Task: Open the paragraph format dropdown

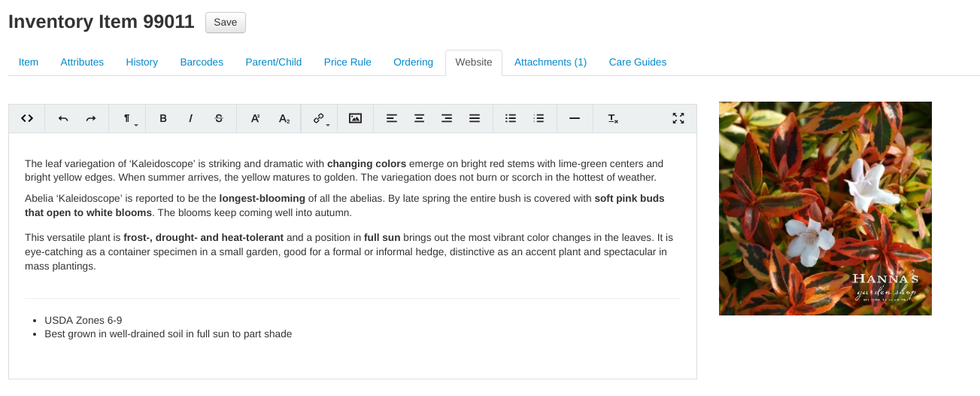Action: click(x=128, y=118)
